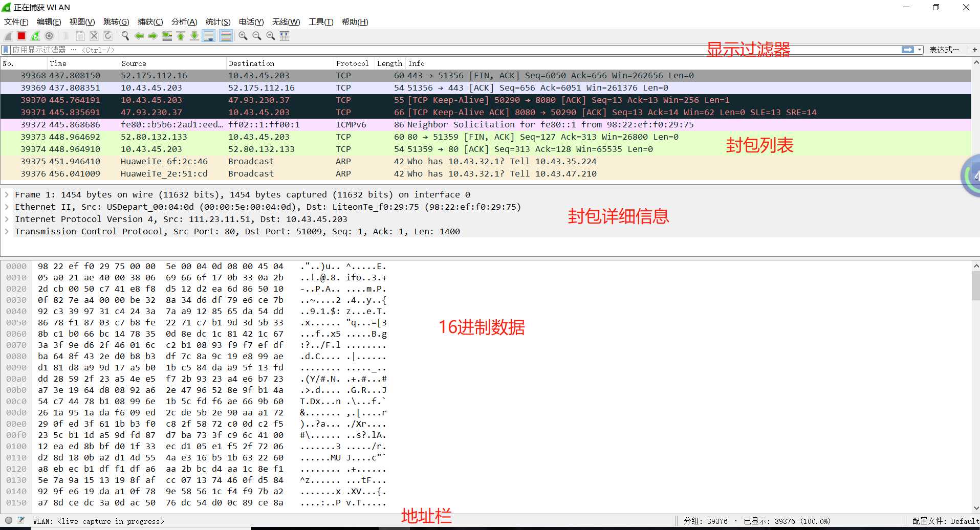Toggle auto scroll during live capture
The image size is (980, 530).
209,36
